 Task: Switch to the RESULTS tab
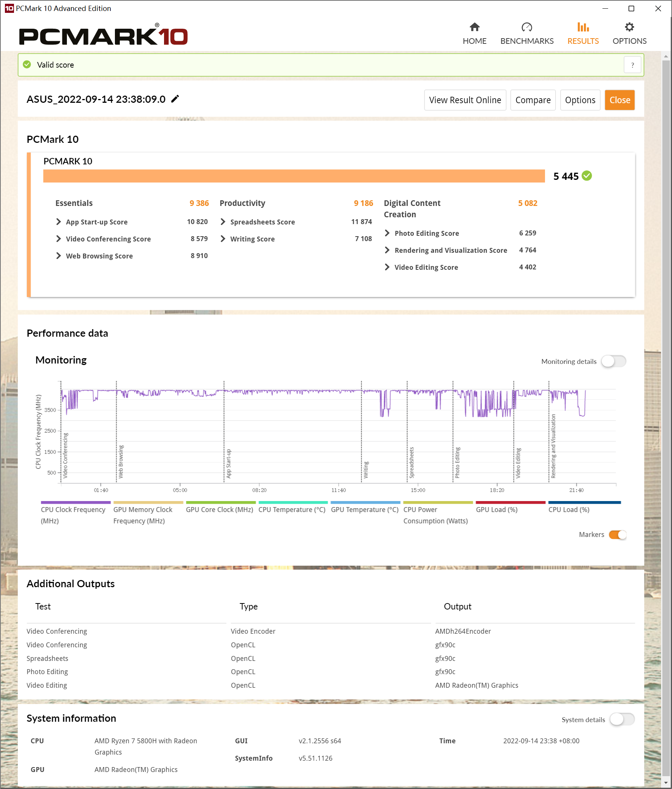pyautogui.click(x=583, y=34)
